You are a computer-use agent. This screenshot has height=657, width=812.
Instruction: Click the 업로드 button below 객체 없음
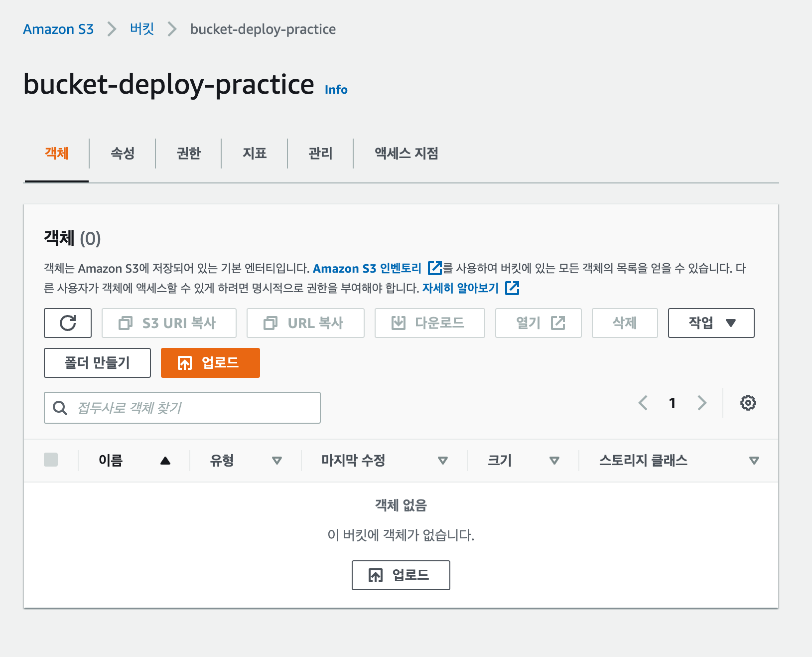coord(401,575)
